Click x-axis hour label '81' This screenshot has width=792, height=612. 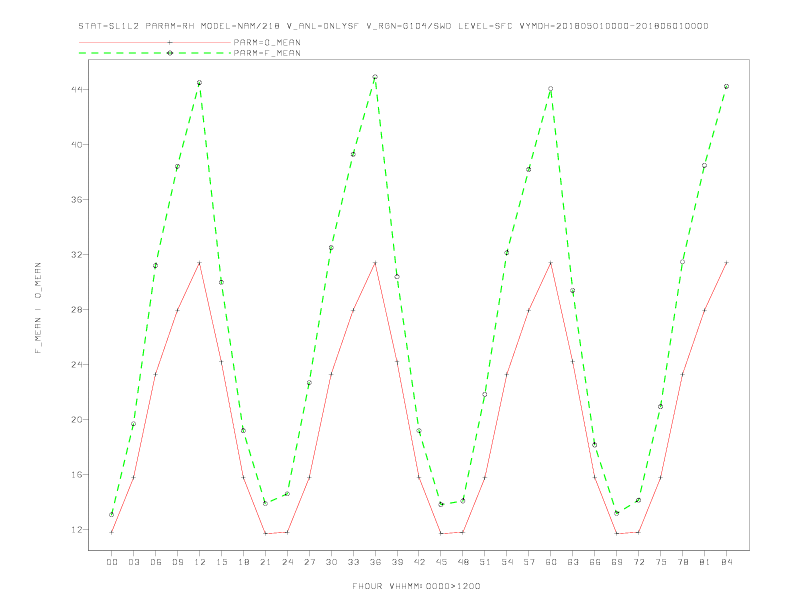pyautogui.click(x=705, y=562)
